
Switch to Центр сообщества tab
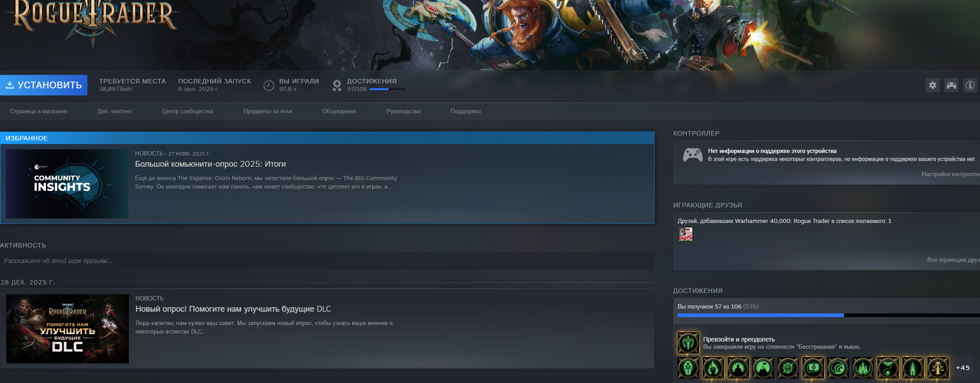pyautogui.click(x=187, y=111)
